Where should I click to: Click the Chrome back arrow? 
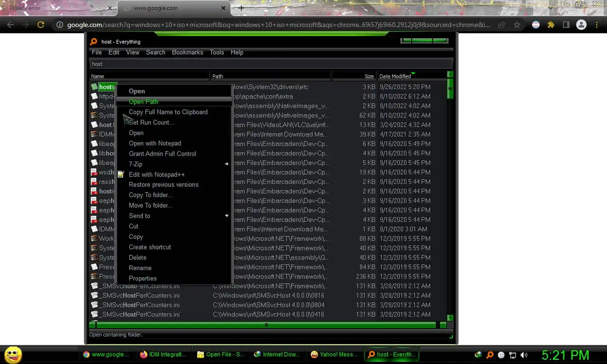pyautogui.click(x=10, y=25)
